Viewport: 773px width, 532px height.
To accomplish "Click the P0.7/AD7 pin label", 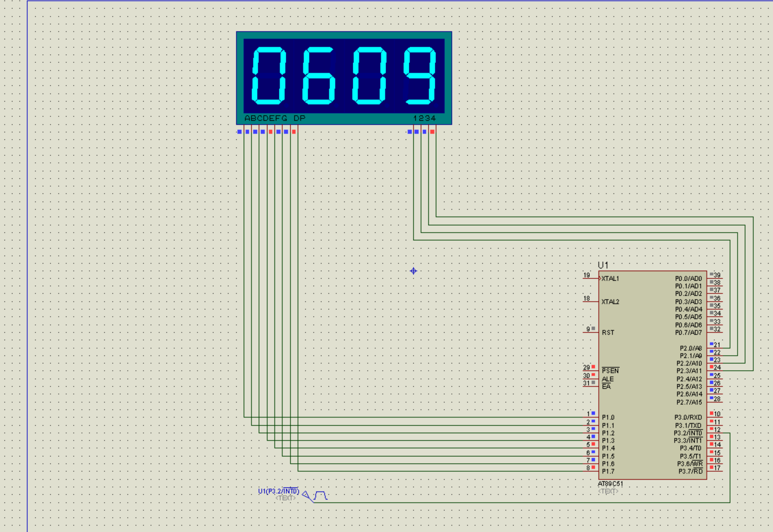I will coord(688,332).
